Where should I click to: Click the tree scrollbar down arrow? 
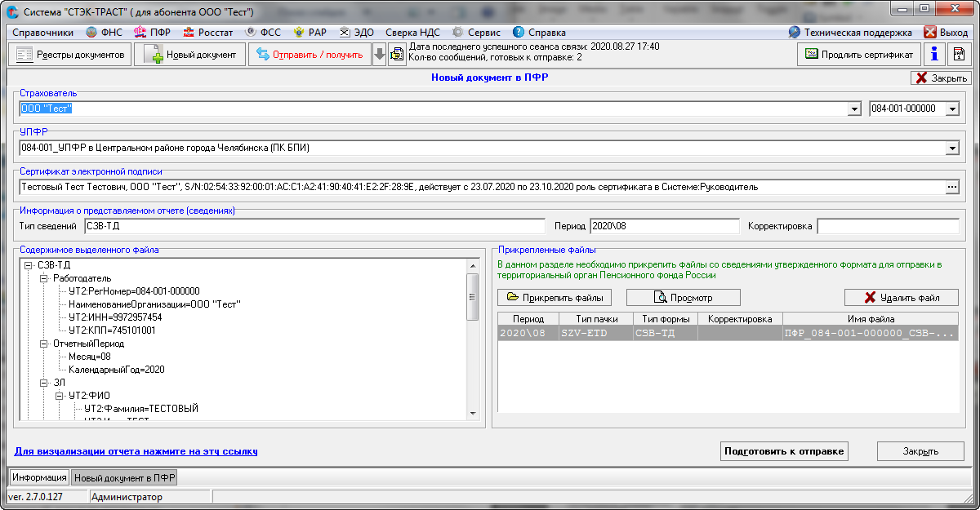472,414
